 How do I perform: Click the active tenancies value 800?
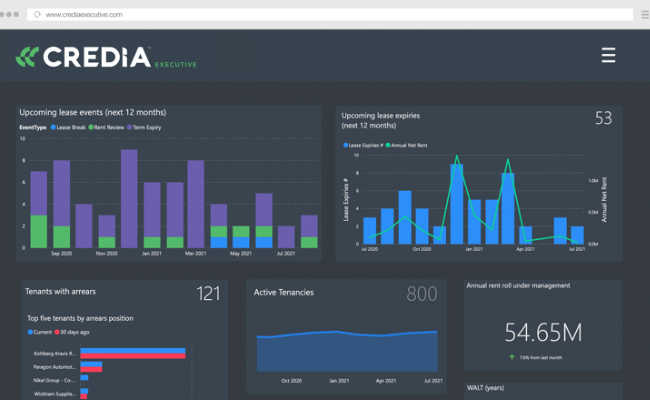click(422, 294)
